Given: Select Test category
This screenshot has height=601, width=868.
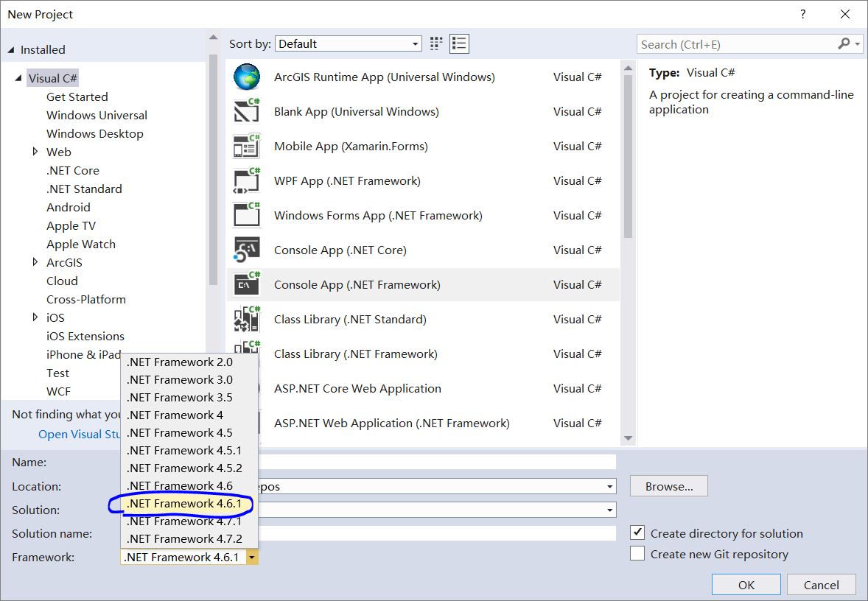Looking at the screenshot, I should 57,373.
